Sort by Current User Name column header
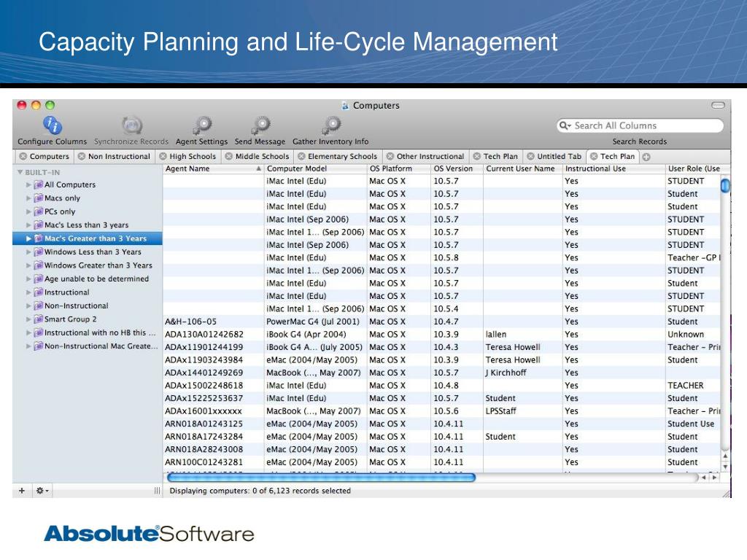 [x=522, y=168]
